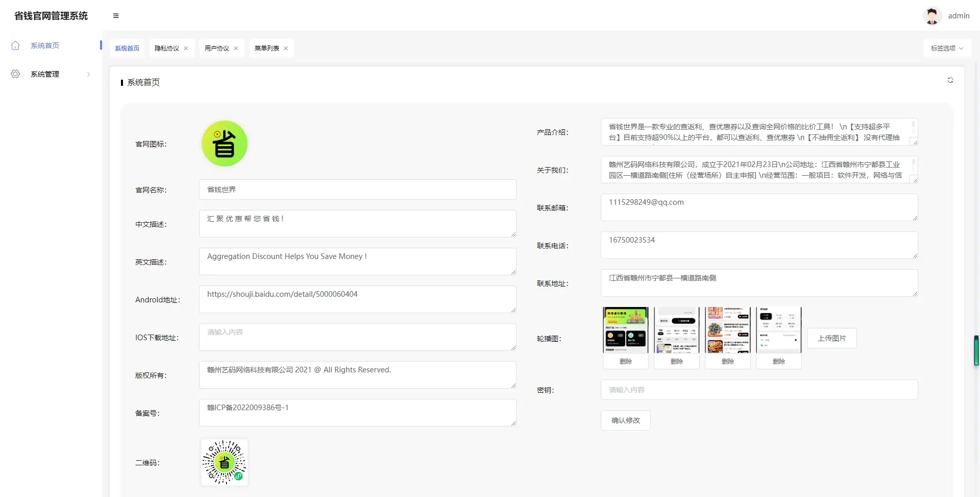Viewport: 980px width, 497px height.
Task: Click the 官网名称 input field
Action: [x=358, y=190]
